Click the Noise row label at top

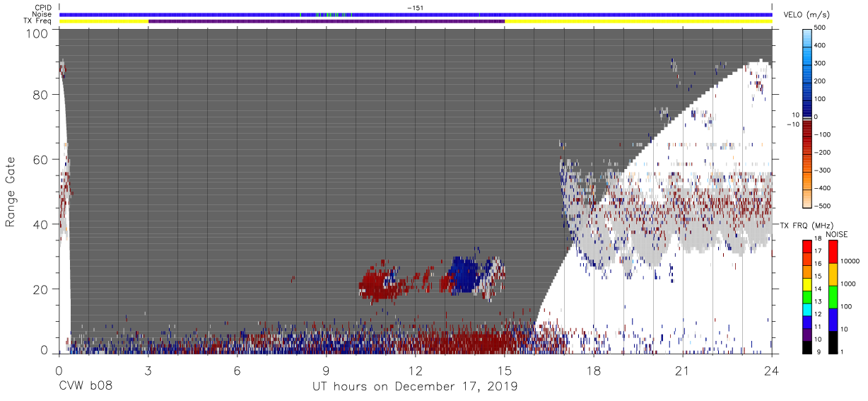pos(42,14)
